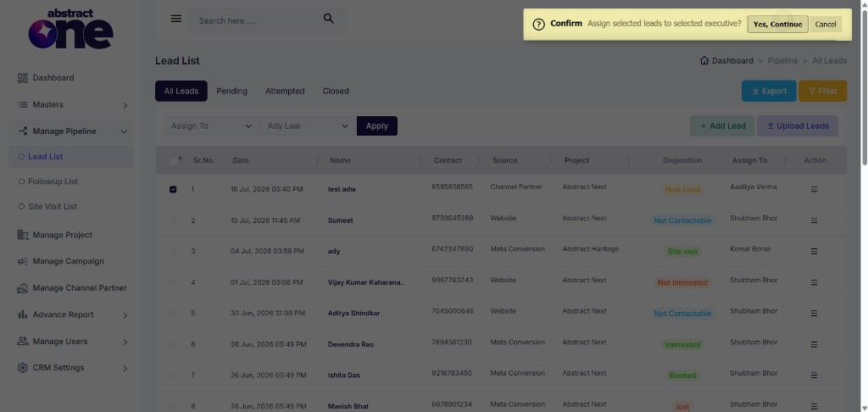Click the Manage Project building icon

[22, 235]
